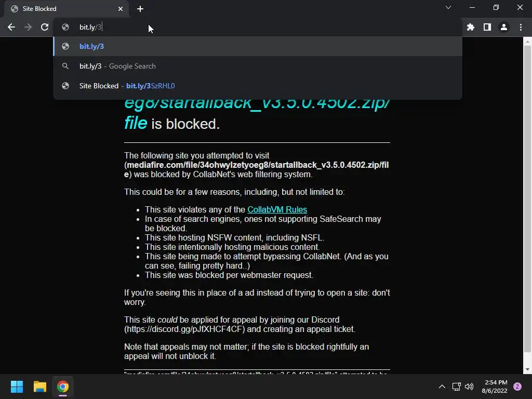Click the Chrome taskbar icon

[63, 387]
